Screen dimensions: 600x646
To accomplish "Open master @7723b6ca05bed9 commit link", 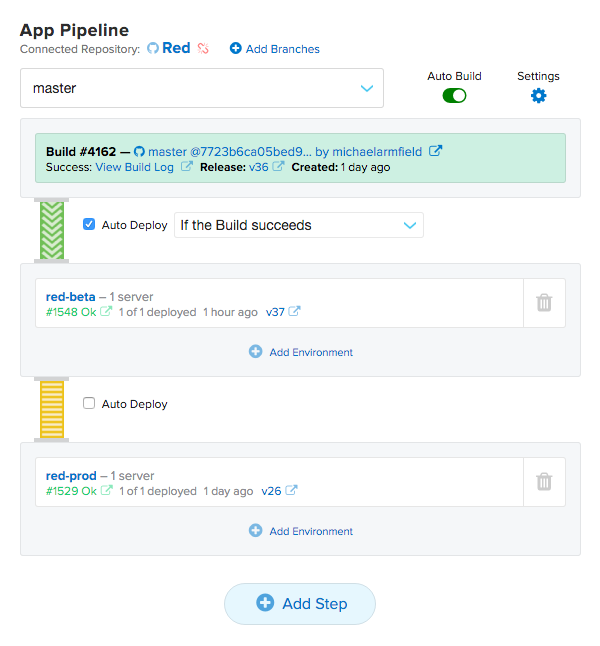I will [230, 152].
